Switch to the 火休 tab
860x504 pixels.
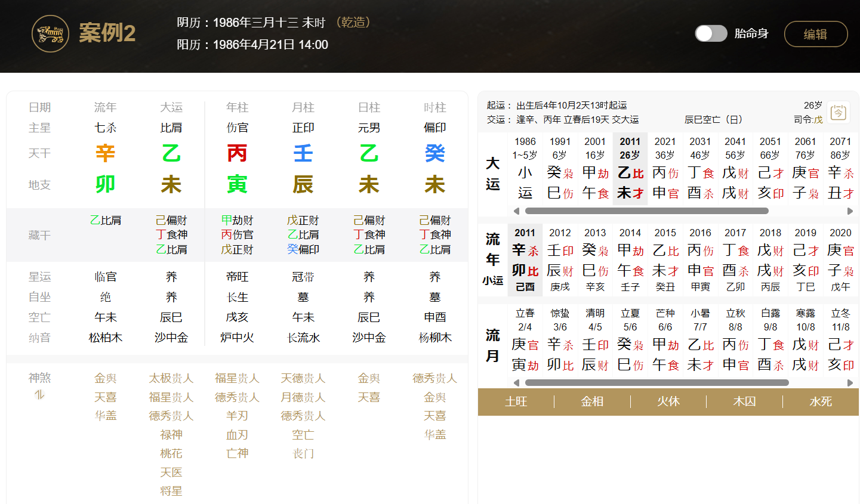[668, 402]
